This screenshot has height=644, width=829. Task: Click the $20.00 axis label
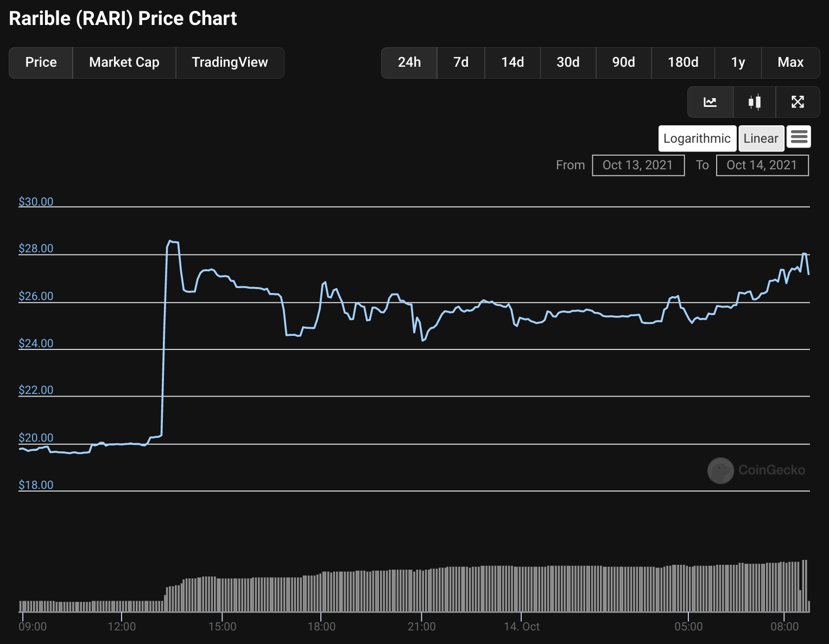click(36, 438)
